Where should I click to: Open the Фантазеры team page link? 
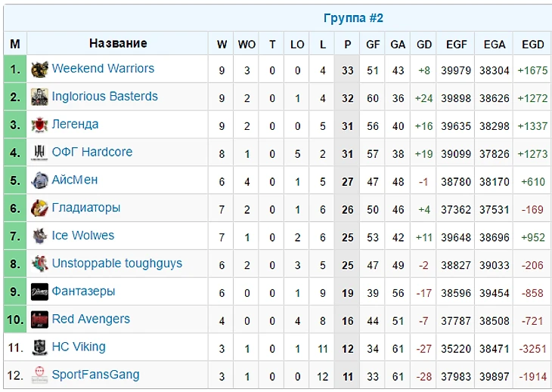click(83, 292)
